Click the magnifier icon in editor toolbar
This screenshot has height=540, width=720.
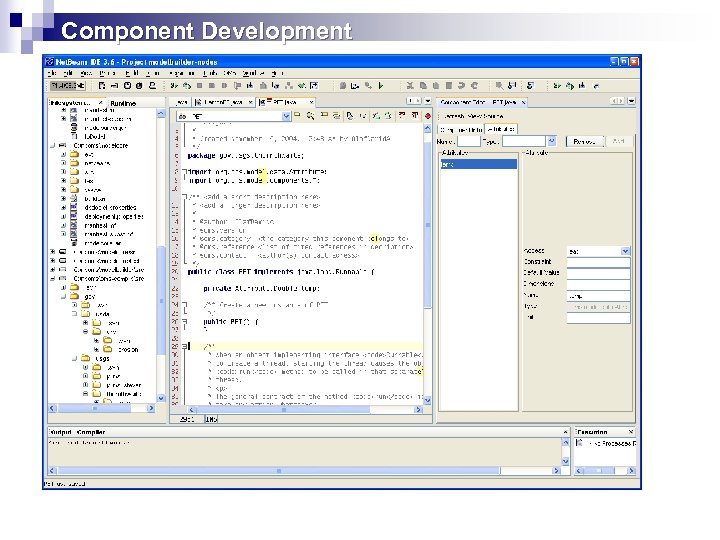pos(311,116)
